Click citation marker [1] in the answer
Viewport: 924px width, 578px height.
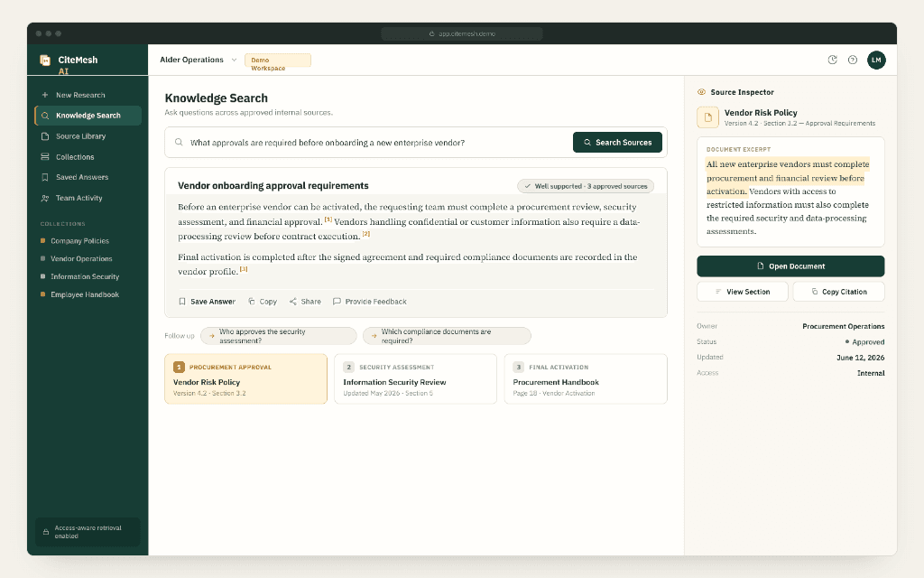[328, 219]
